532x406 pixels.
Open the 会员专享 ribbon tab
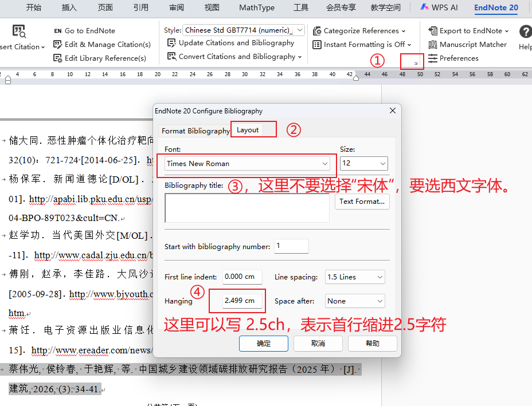click(x=341, y=7)
